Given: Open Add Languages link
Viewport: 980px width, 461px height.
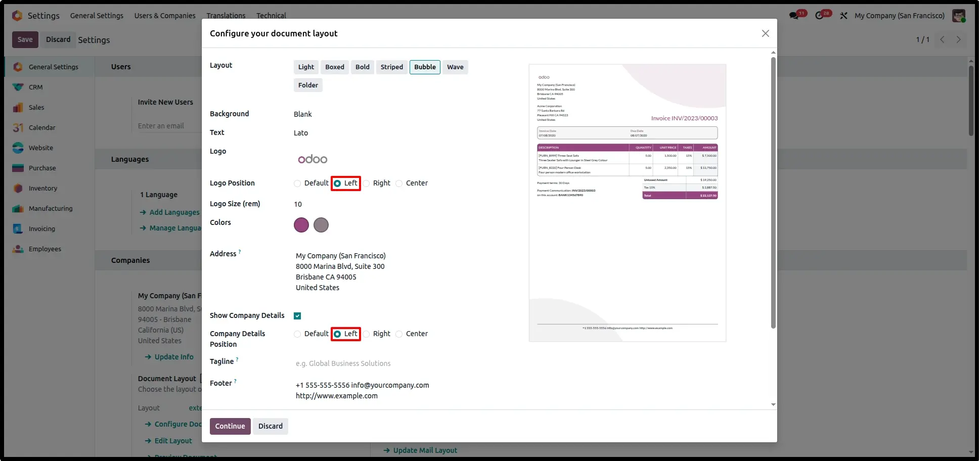Looking at the screenshot, I should (170, 212).
